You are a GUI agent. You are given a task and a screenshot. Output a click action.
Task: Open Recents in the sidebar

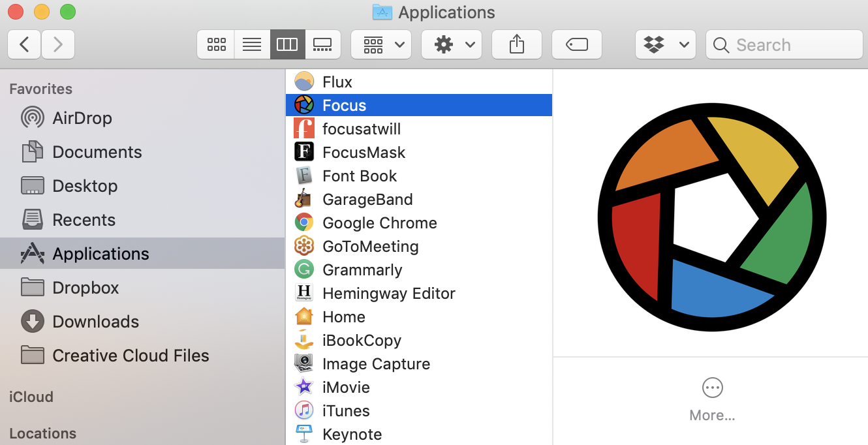pos(142,220)
